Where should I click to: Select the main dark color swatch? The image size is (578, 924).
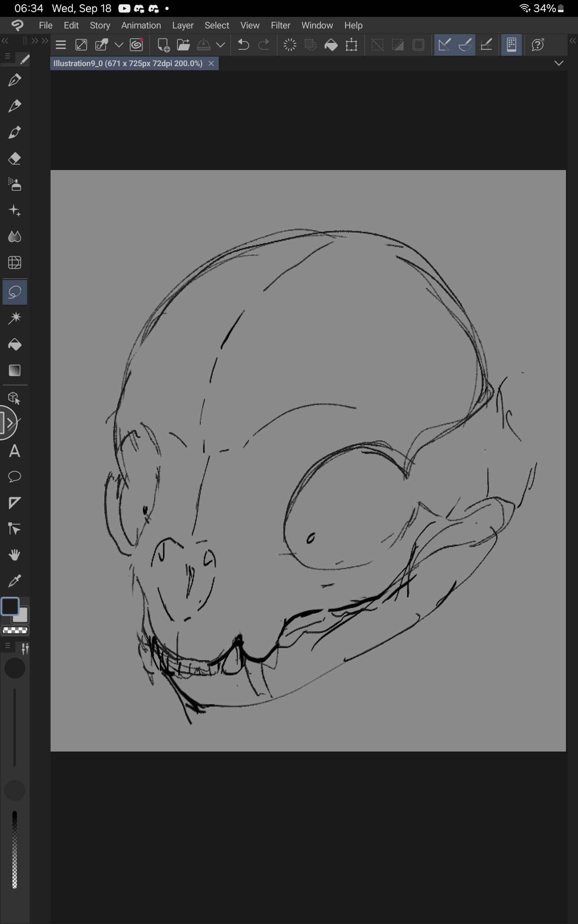pyautogui.click(x=10, y=606)
